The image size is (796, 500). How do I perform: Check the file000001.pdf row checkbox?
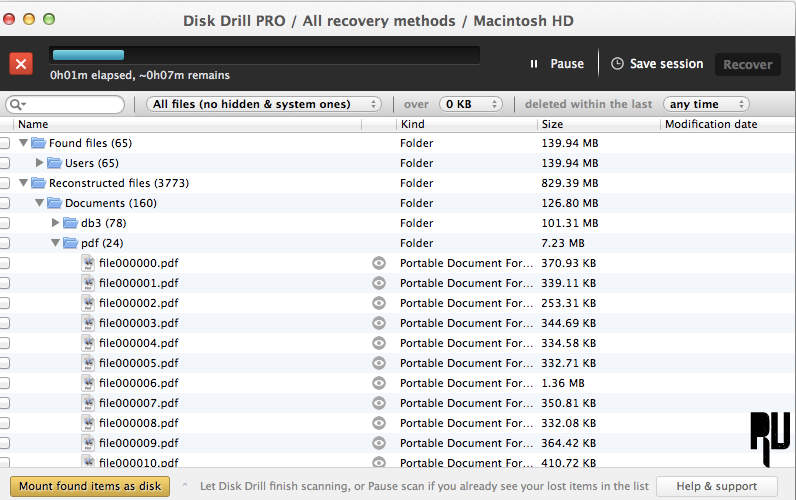coord(4,283)
